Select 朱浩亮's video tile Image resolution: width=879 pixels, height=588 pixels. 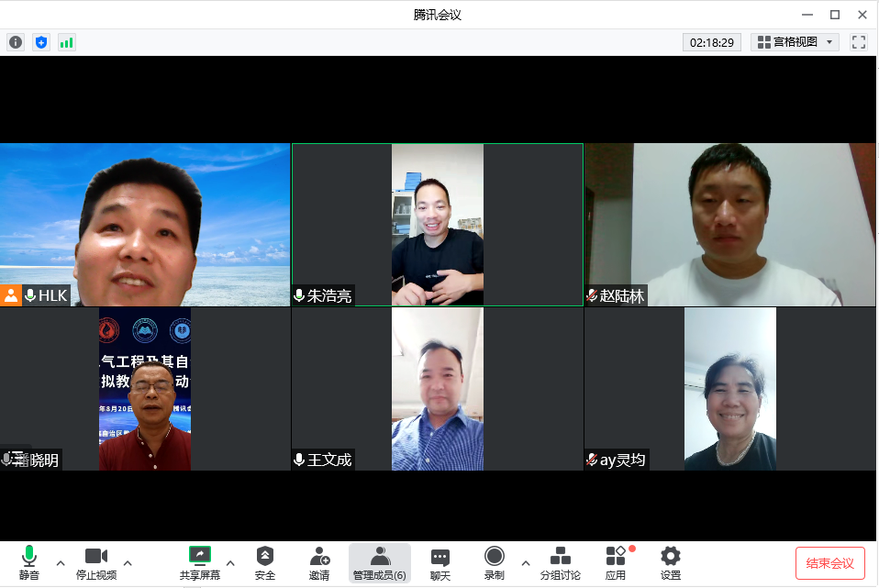(x=438, y=225)
